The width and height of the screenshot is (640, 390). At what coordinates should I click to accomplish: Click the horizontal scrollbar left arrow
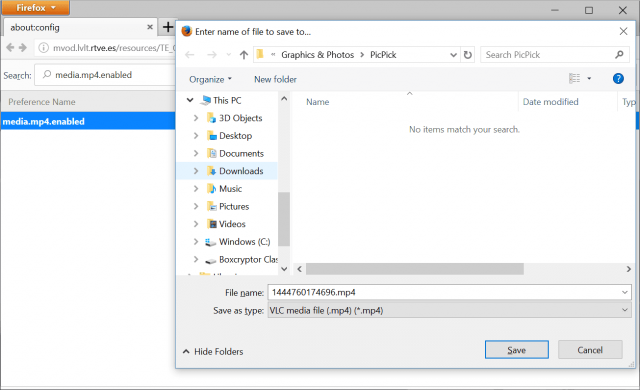[x=300, y=269]
